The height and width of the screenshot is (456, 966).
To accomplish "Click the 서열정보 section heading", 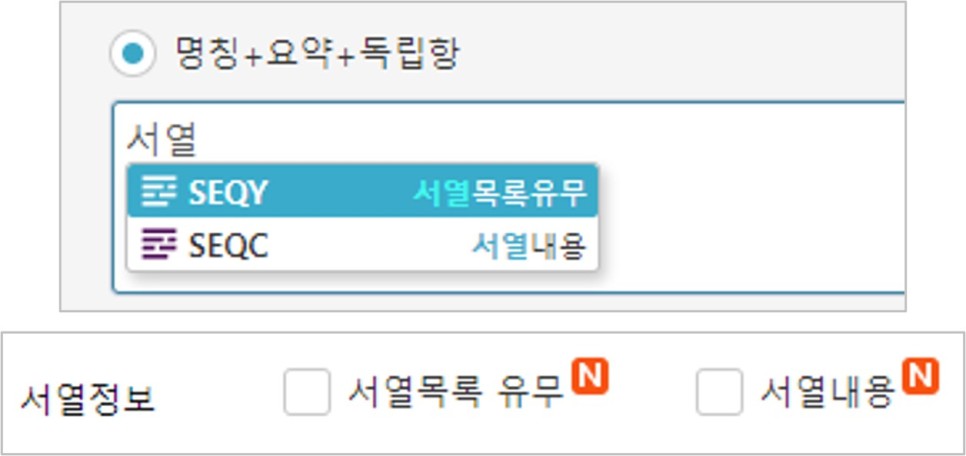I will 87,399.
